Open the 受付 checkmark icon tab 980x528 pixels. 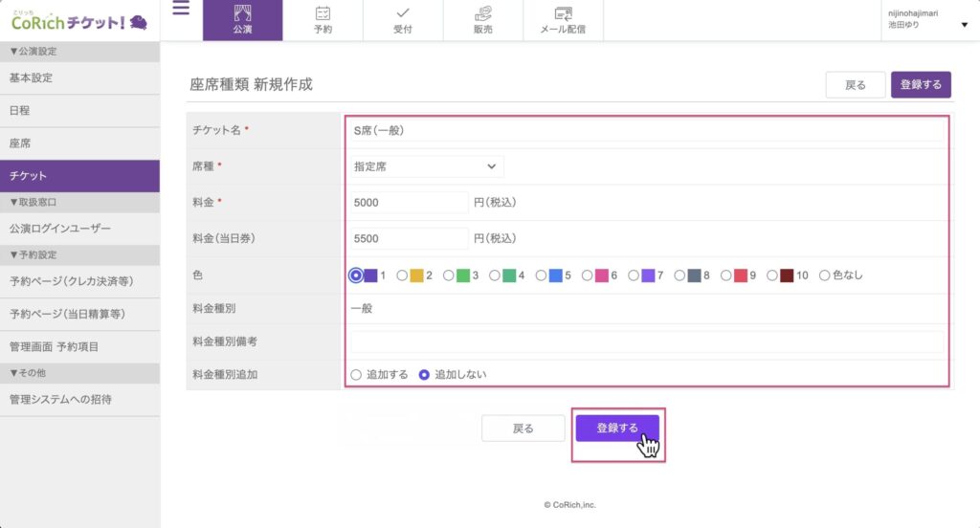tap(403, 20)
